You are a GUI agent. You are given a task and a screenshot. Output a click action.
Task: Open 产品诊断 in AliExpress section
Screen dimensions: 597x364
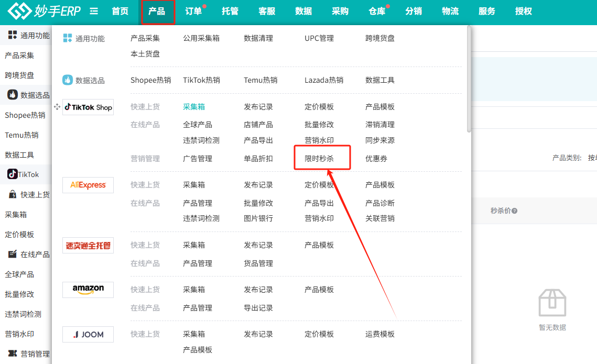(x=379, y=203)
